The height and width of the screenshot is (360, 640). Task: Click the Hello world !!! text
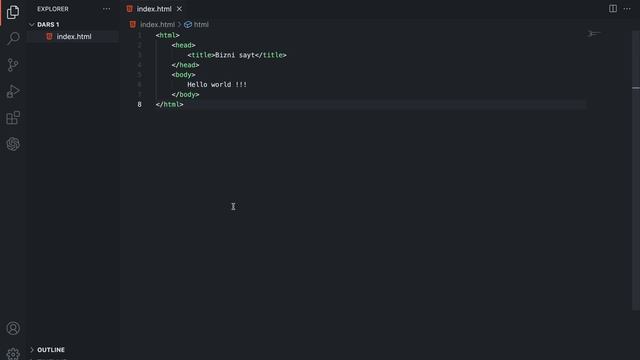pos(217,84)
